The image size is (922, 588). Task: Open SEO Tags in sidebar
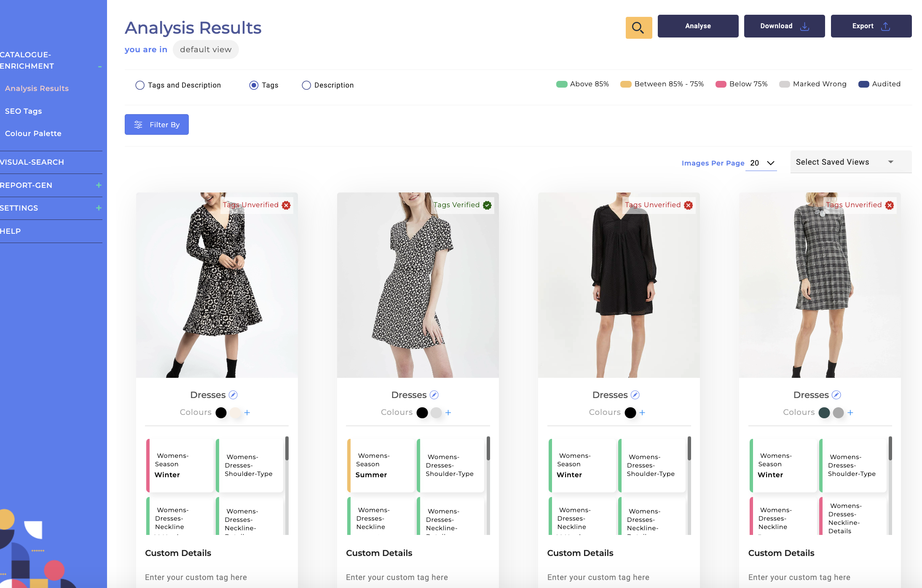coord(24,111)
